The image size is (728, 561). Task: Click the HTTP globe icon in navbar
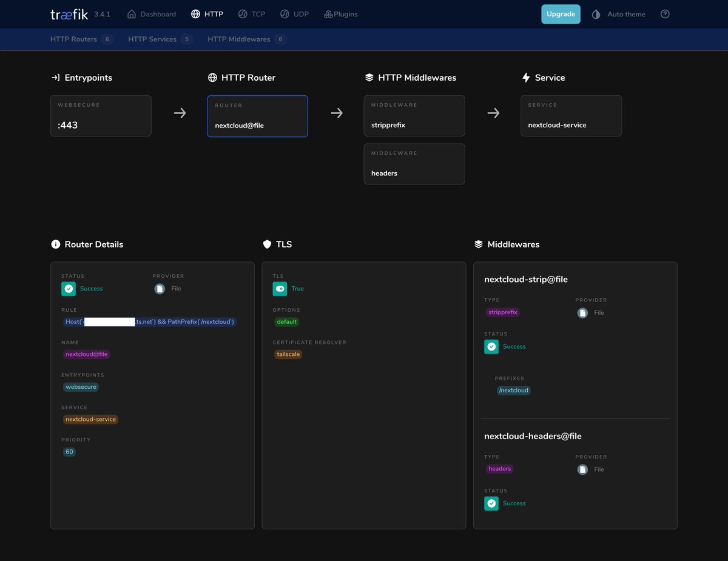pyautogui.click(x=195, y=14)
